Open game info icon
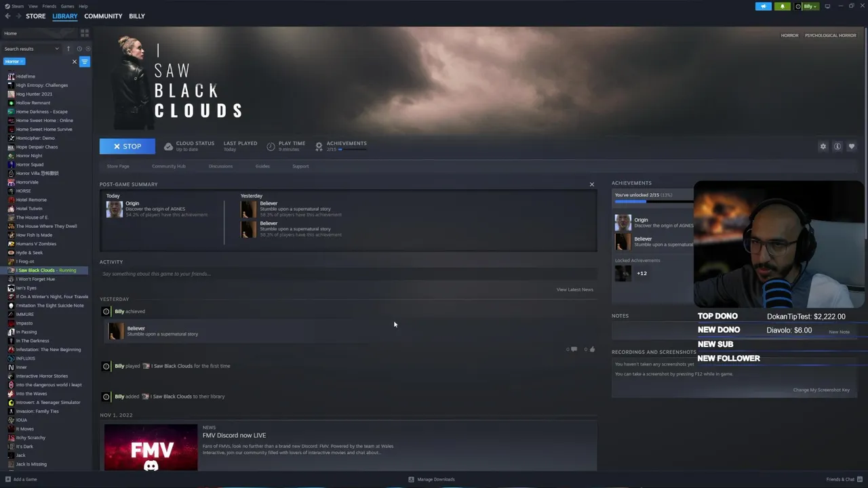 point(837,146)
